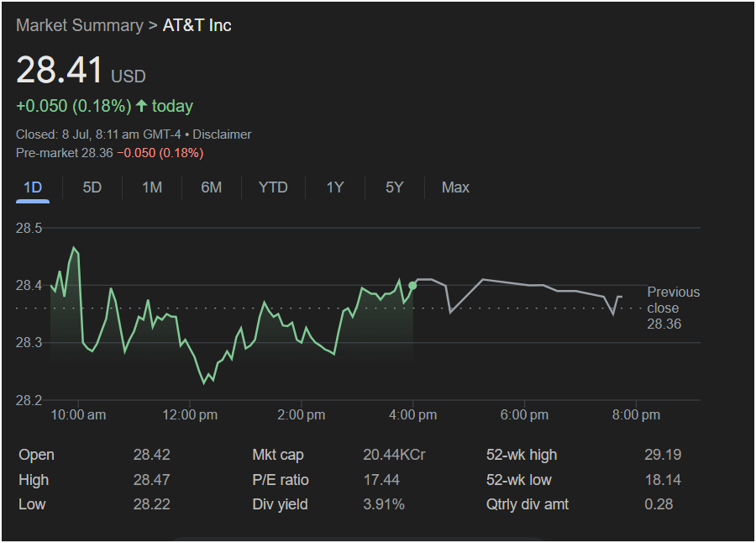This screenshot has height=543, width=756.
Task: Open the Market Summary breadcrumb link
Action: pos(80,25)
